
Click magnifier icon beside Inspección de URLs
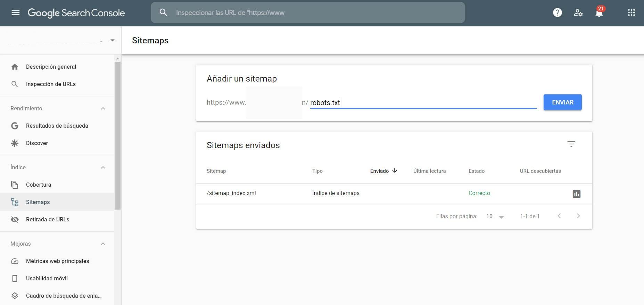point(15,84)
